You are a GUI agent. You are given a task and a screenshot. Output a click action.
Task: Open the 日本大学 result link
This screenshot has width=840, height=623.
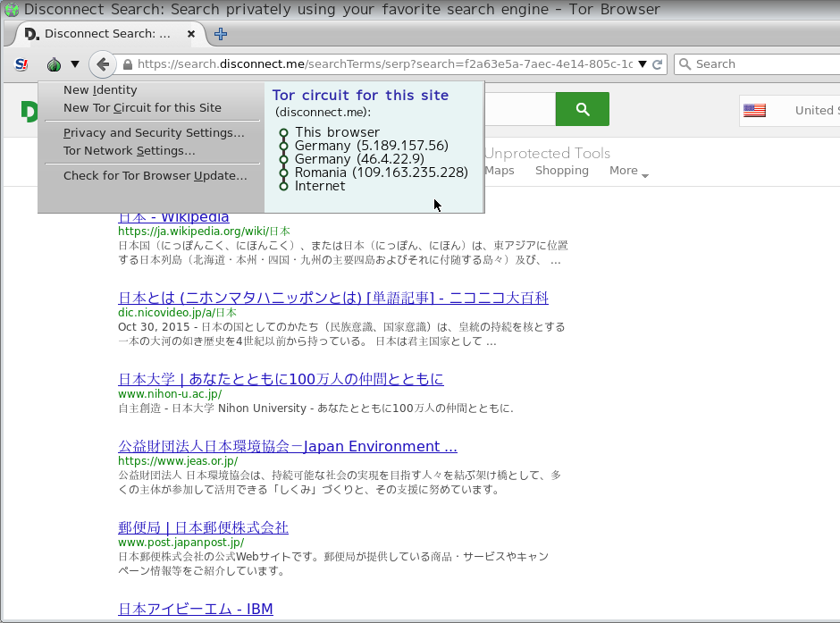pyautogui.click(x=281, y=379)
